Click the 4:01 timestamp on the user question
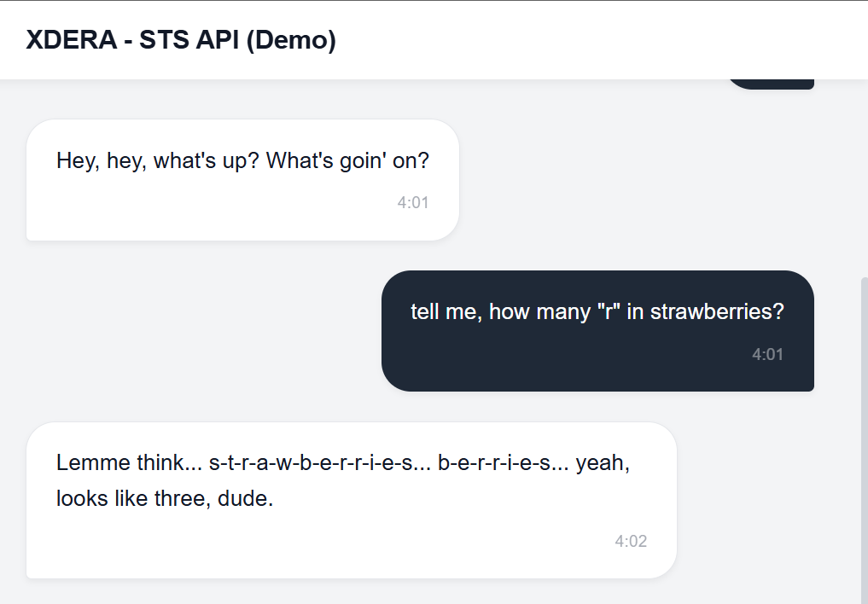 pyautogui.click(x=767, y=354)
